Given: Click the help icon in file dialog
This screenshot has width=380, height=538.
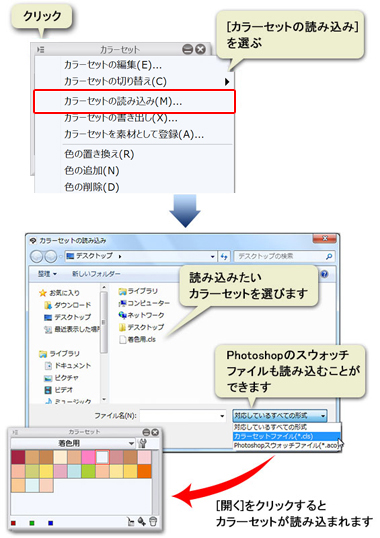Looking at the screenshot, I should pyautogui.click(x=324, y=273).
